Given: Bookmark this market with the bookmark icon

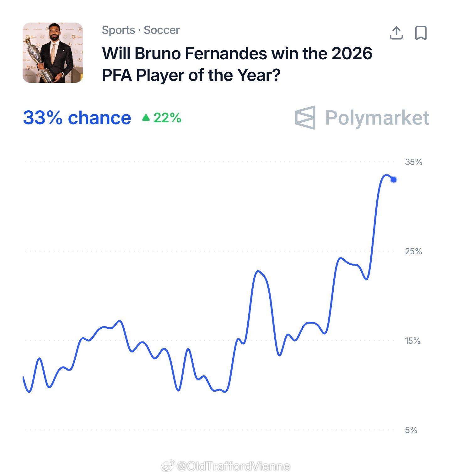Looking at the screenshot, I should pyautogui.click(x=421, y=33).
